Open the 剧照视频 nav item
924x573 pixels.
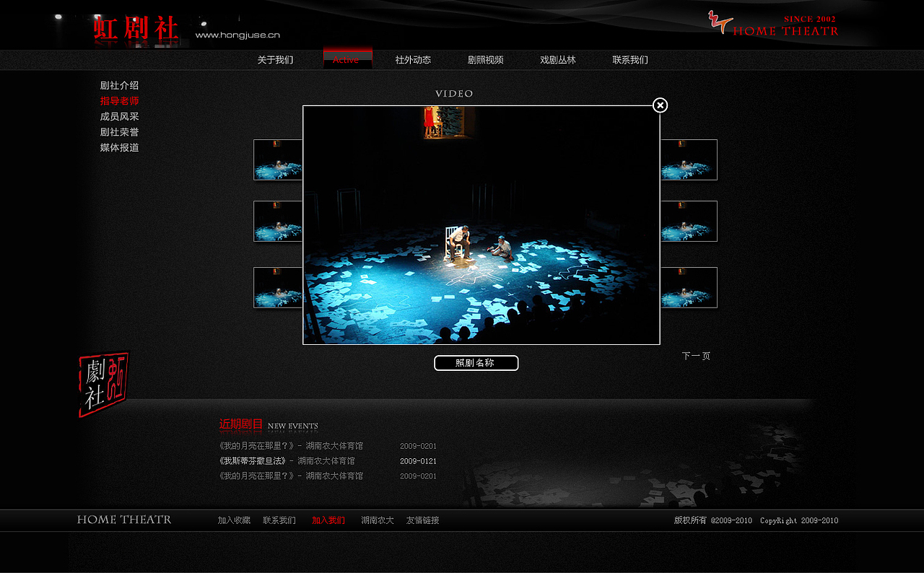485,60
